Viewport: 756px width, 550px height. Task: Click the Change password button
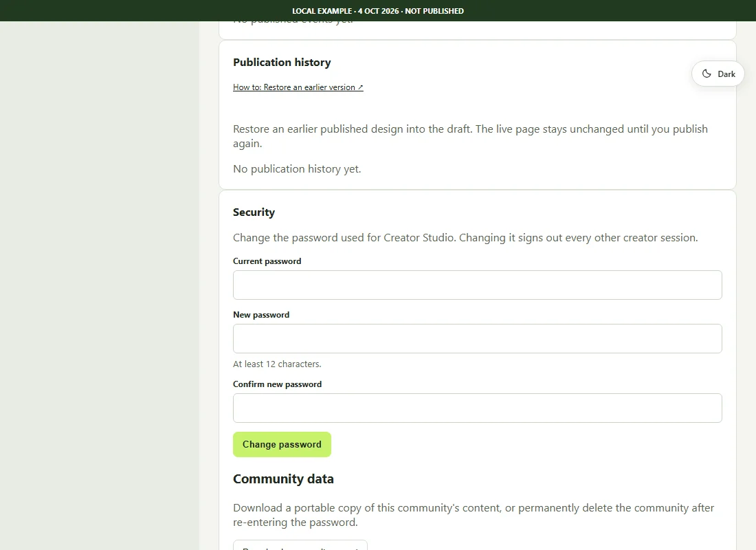tap(282, 444)
